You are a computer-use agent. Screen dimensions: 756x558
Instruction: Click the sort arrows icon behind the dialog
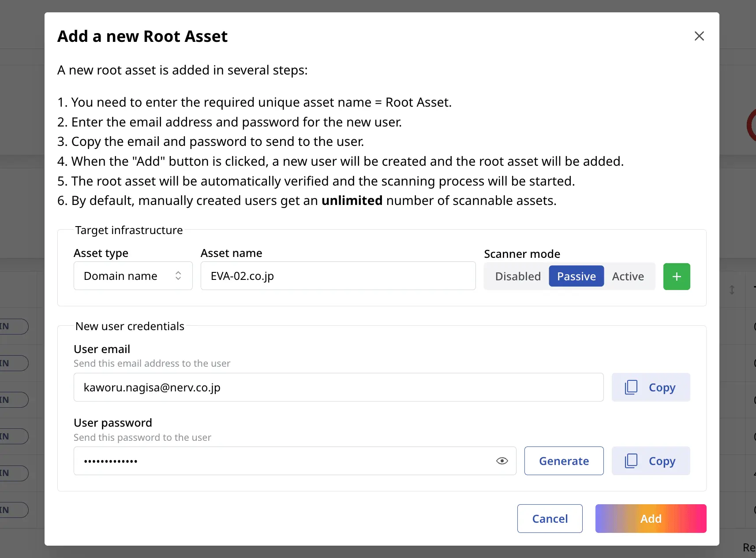pos(732,290)
